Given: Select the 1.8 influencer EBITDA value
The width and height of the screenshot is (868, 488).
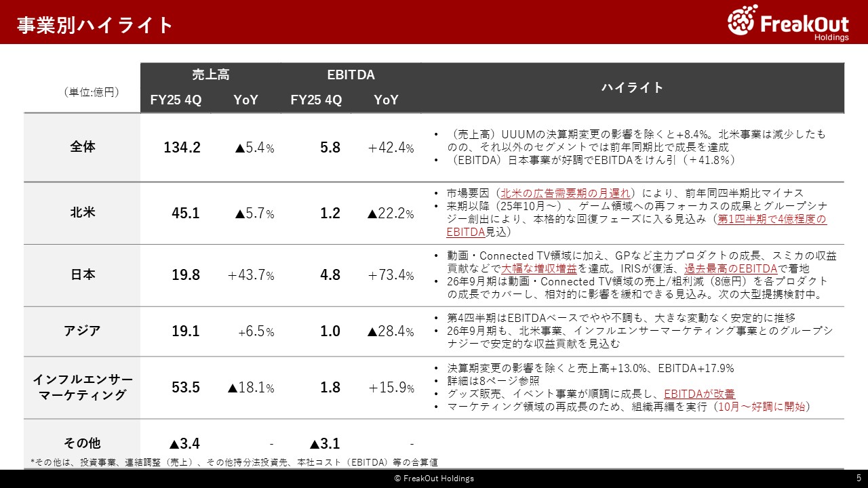Looking at the screenshot, I should click(330, 388).
